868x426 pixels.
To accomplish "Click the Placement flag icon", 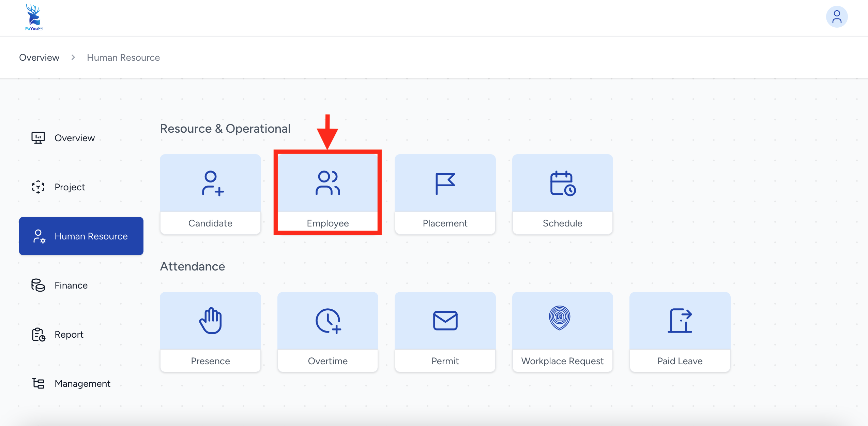I will pos(445,184).
